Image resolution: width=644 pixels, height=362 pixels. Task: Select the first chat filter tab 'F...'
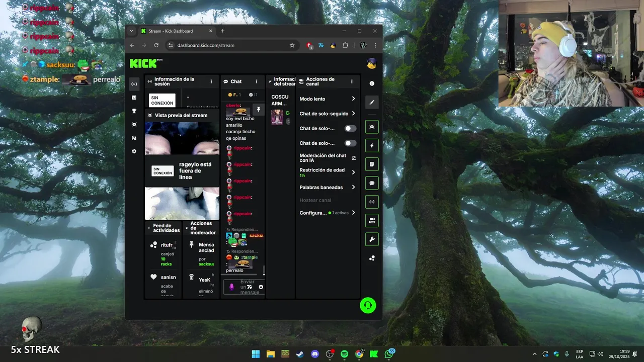[x=234, y=95]
